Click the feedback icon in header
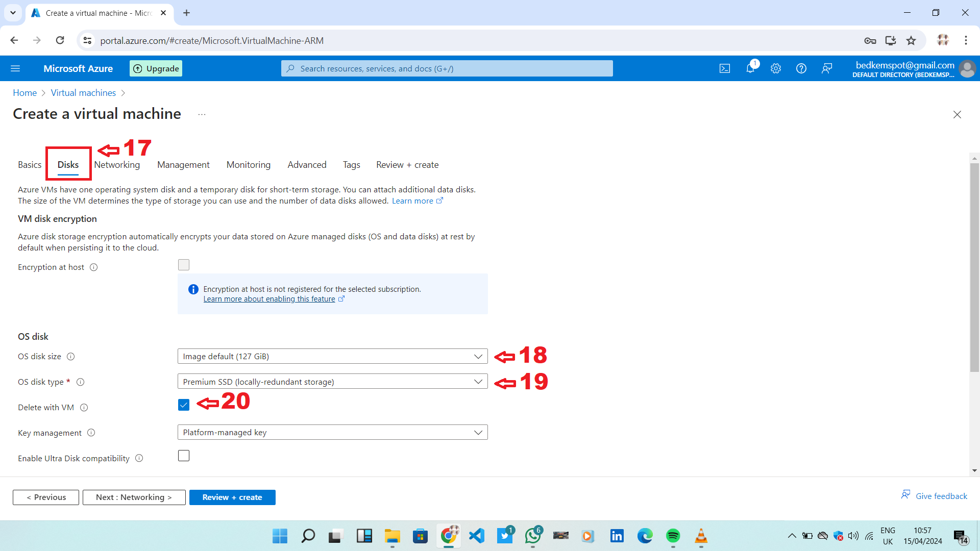The width and height of the screenshot is (980, 551). pos(827,68)
